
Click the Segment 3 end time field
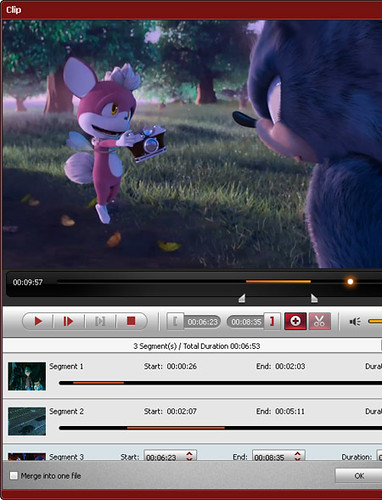[x=279, y=456]
